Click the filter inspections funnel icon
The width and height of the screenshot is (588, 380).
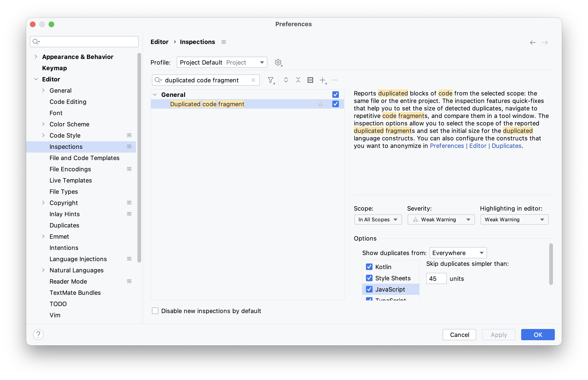point(271,80)
